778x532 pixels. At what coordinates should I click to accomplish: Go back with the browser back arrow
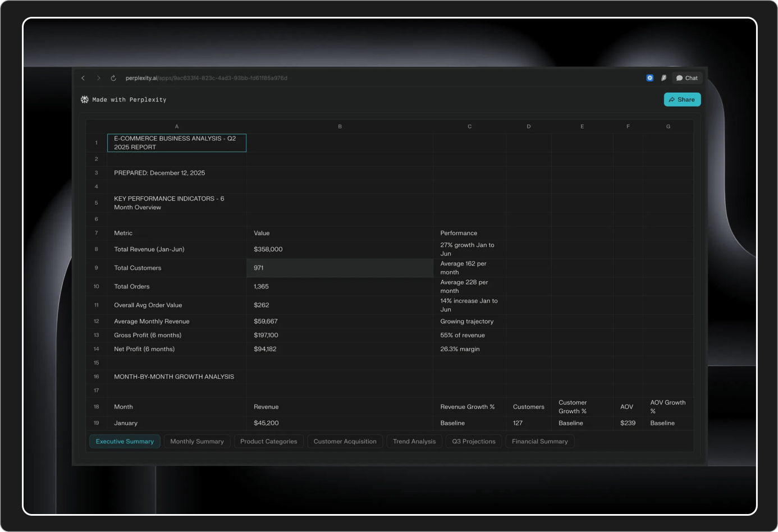pos(83,78)
